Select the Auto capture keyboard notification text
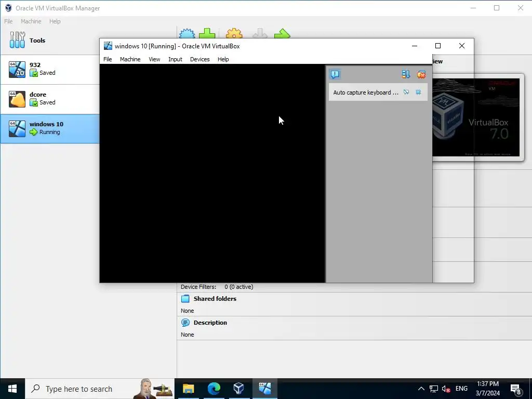This screenshot has height=399, width=532. [365, 92]
